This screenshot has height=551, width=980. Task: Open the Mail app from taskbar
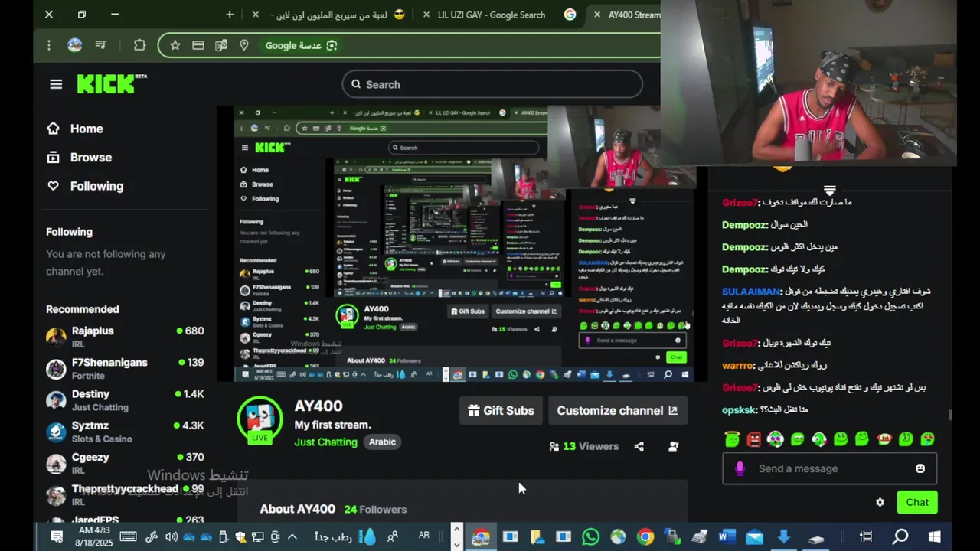coord(754,537)
